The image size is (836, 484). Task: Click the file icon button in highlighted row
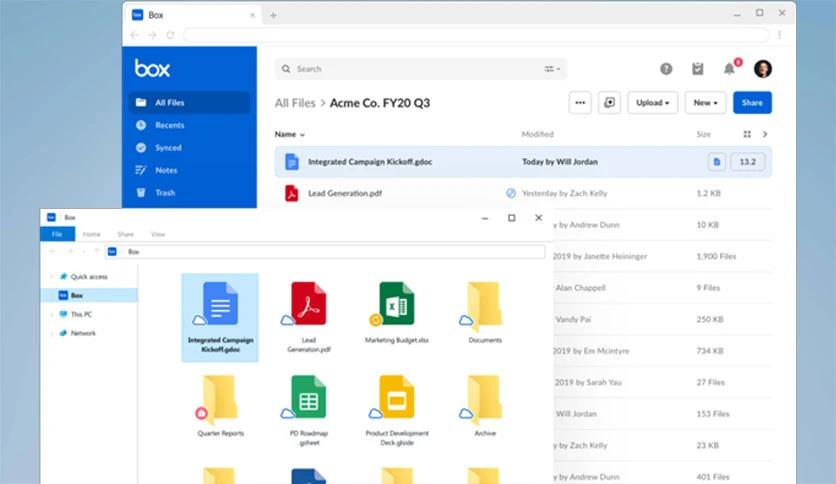coord(717,162)
